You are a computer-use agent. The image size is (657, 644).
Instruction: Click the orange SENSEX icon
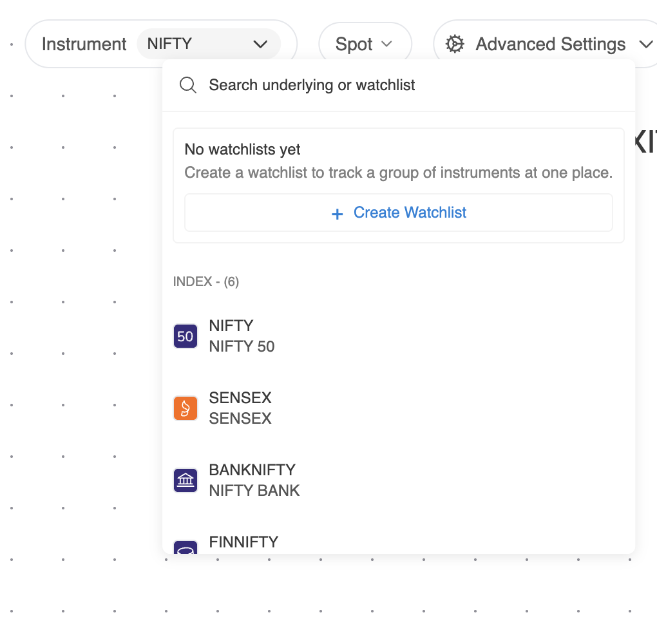186,408
